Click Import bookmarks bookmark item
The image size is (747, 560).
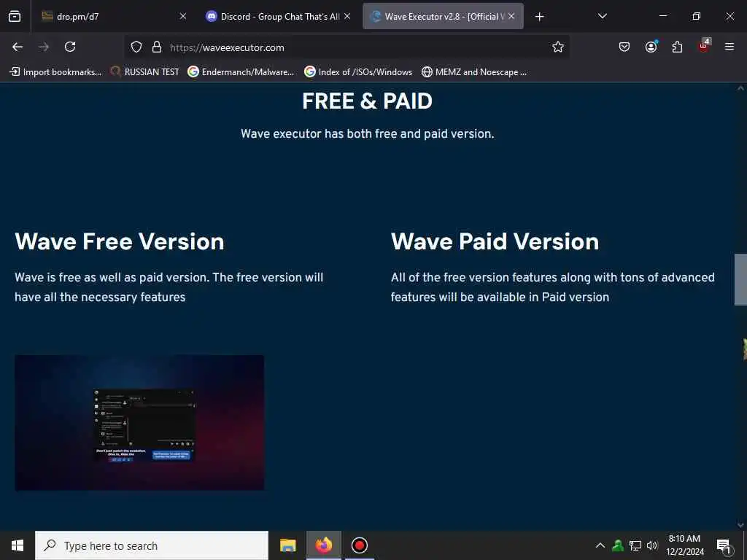pyautogui.click(x=55, y=72)
